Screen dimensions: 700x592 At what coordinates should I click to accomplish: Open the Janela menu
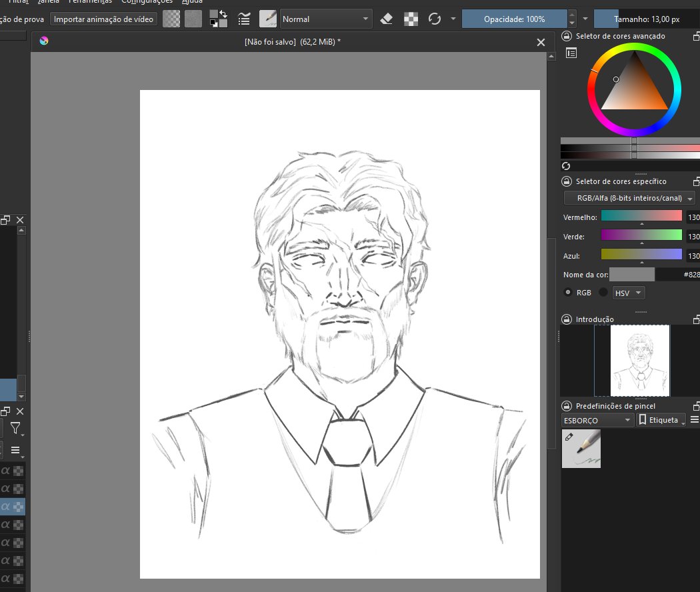(48, 2)
